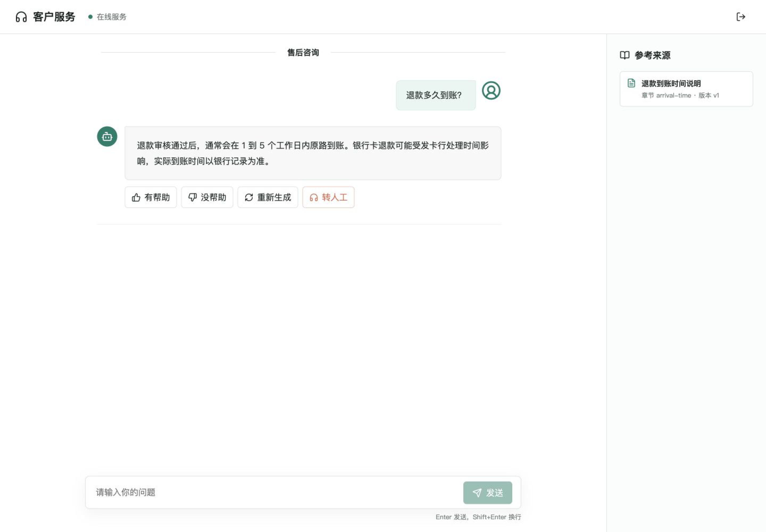The image size is (766, 532).
Task: Transfer to human agent via 转人工
Action: click(328, 197)
